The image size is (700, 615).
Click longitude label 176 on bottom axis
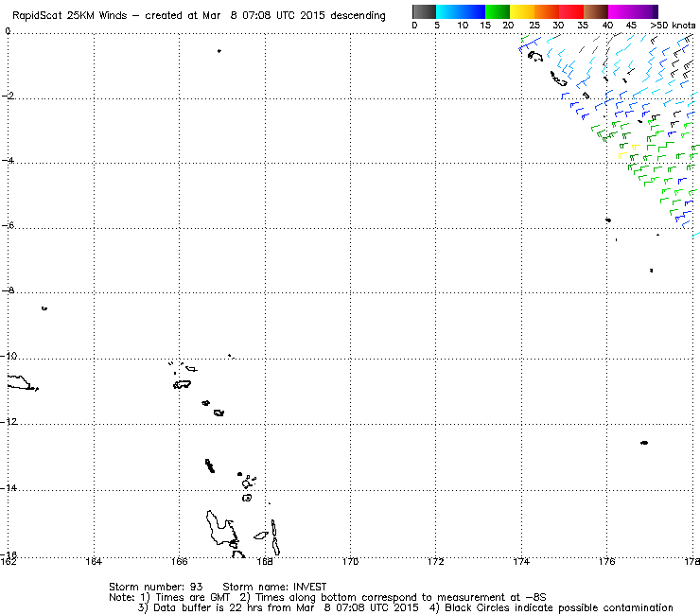607,561
